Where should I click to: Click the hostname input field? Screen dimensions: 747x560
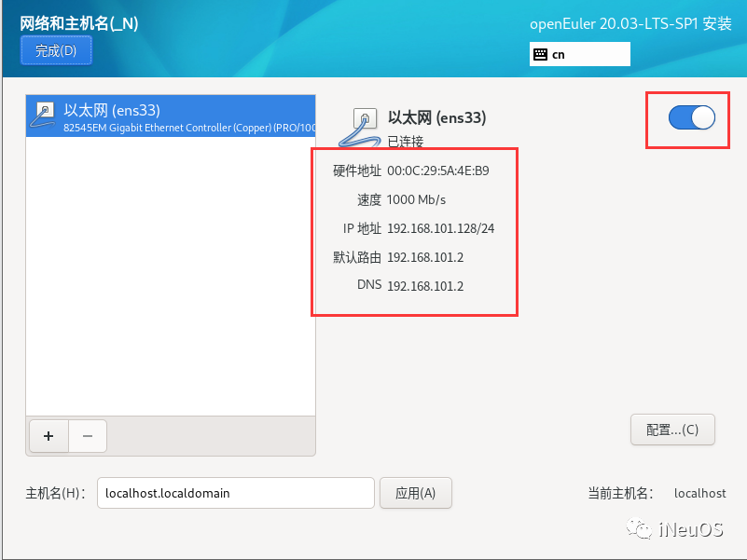click(235, 493)
